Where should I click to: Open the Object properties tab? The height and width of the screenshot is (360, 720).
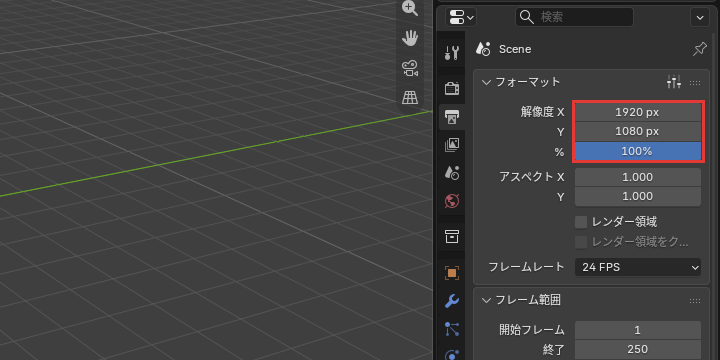452,273
